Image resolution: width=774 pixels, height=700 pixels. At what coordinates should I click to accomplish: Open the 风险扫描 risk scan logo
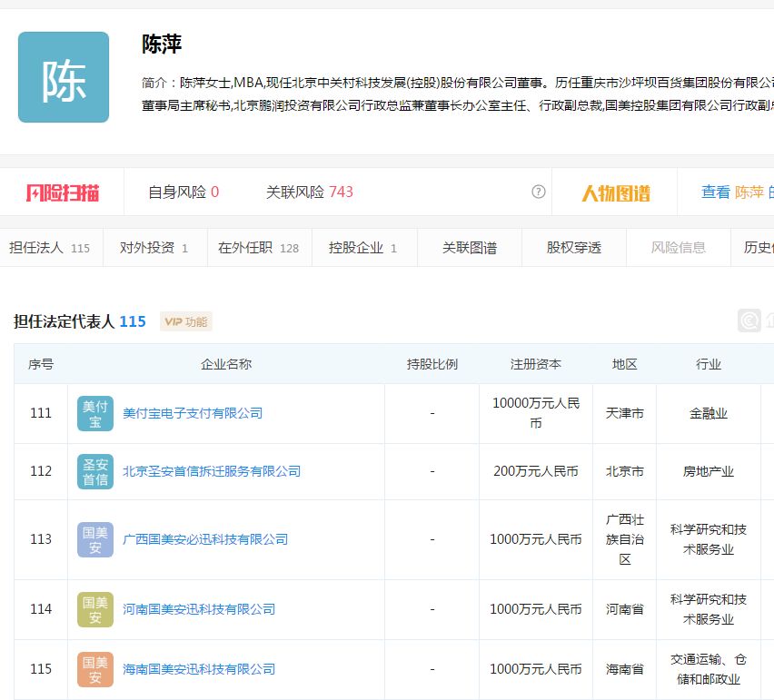point(62,192)
